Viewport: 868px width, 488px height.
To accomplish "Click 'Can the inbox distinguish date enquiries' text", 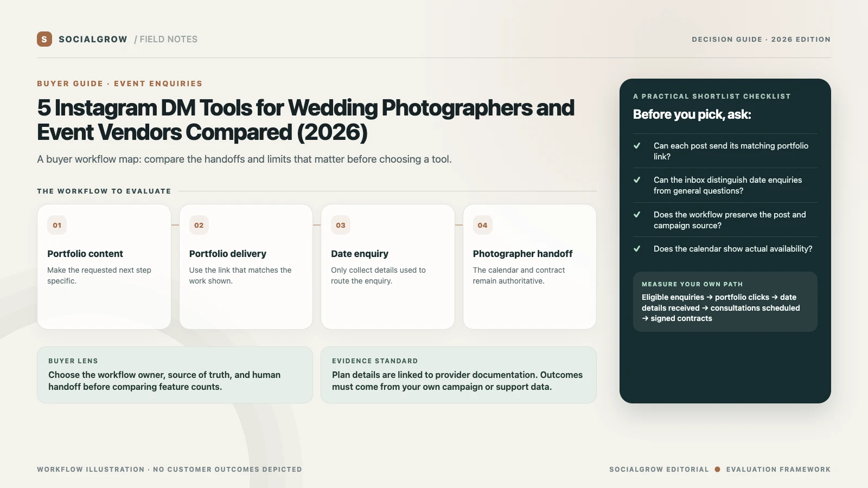I will (x=727, y=185).
